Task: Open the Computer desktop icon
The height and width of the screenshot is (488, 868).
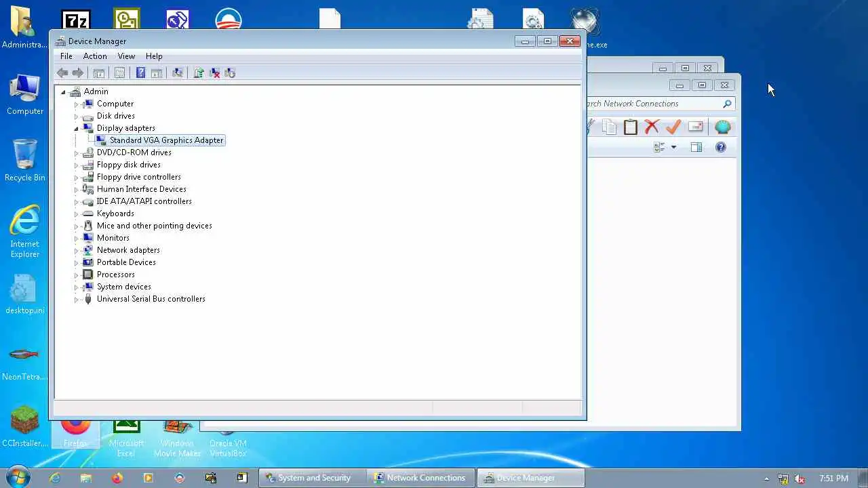Action: [x=25, y=95]
